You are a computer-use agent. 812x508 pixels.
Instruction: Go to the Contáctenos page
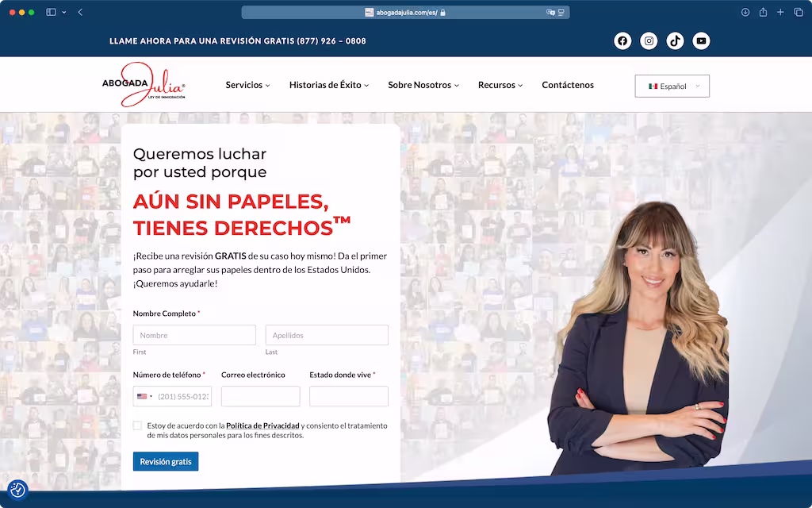pyautogui.click(x=568, y=85)
